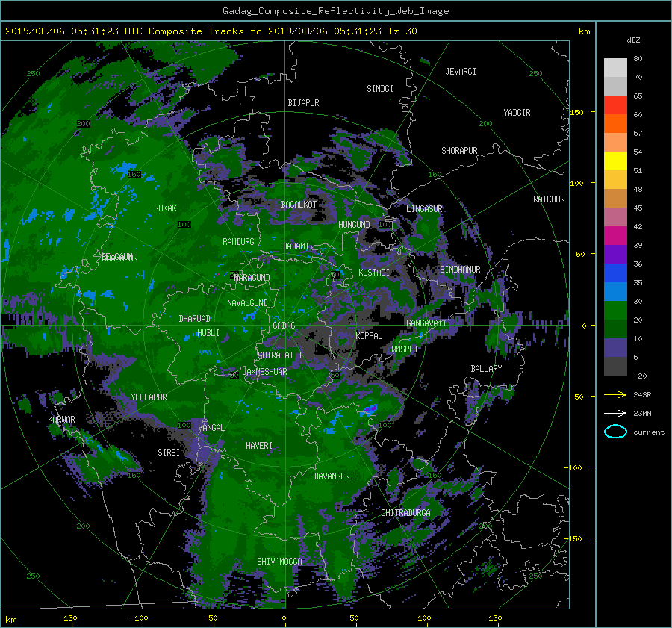Click the KOPPAL city label
The width and height of the screenshot is (672, 628).
[369, 336]
